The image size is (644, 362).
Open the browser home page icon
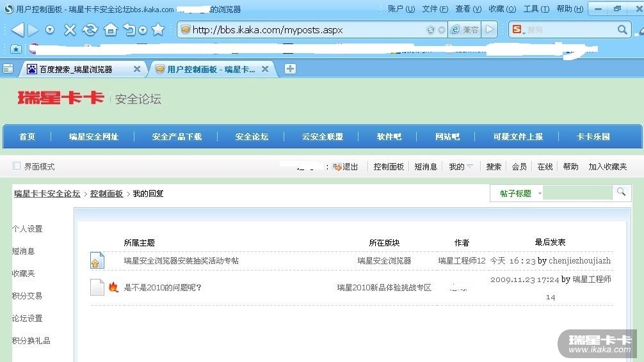tap(111, 29)
